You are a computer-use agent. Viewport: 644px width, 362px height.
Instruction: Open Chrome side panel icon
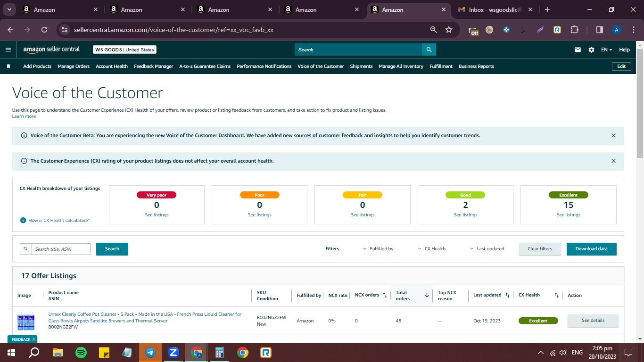[x=600, y=30]
